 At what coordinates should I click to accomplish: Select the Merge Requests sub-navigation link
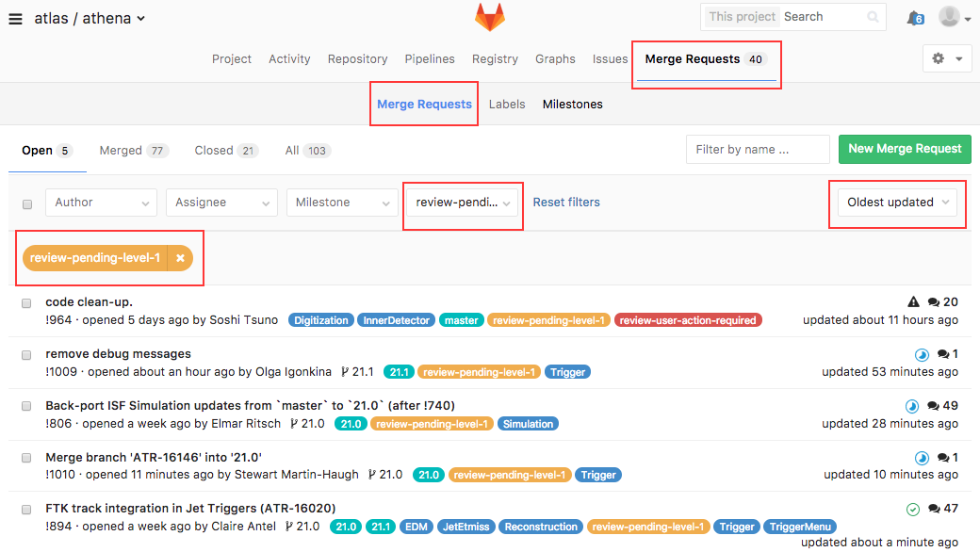coord(424,105)
